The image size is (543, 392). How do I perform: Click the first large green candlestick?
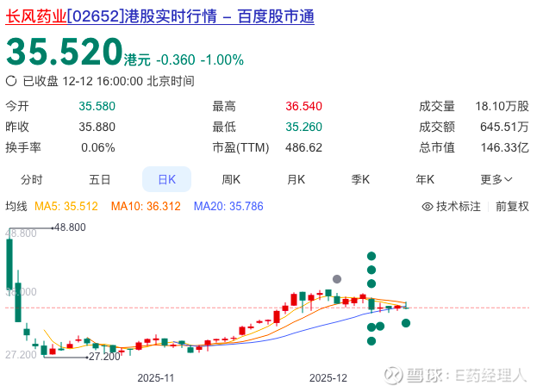coord(9,264)
